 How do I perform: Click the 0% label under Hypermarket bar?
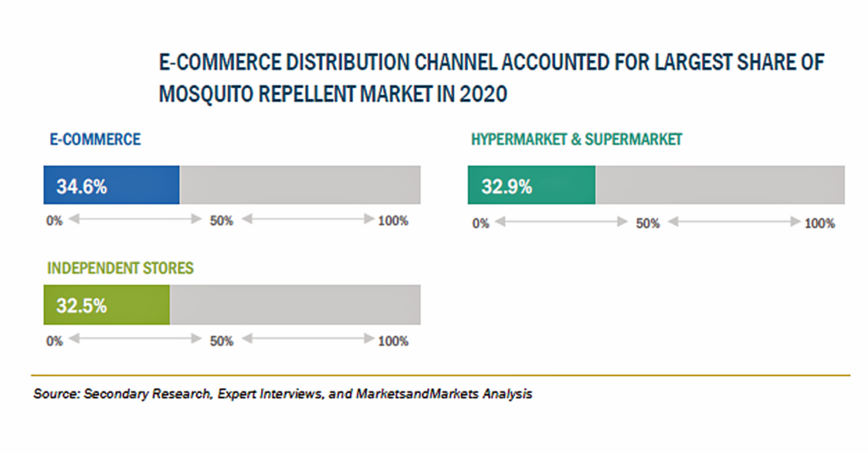[x=481, y=224]
